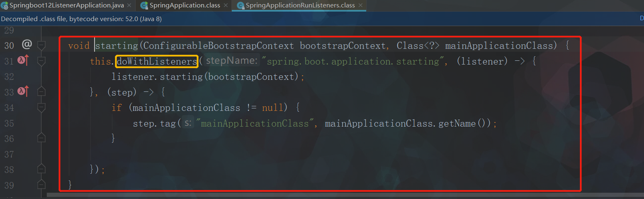Click the void keyword on line 30
Screen dimensions: 644x199
[79, 46]
